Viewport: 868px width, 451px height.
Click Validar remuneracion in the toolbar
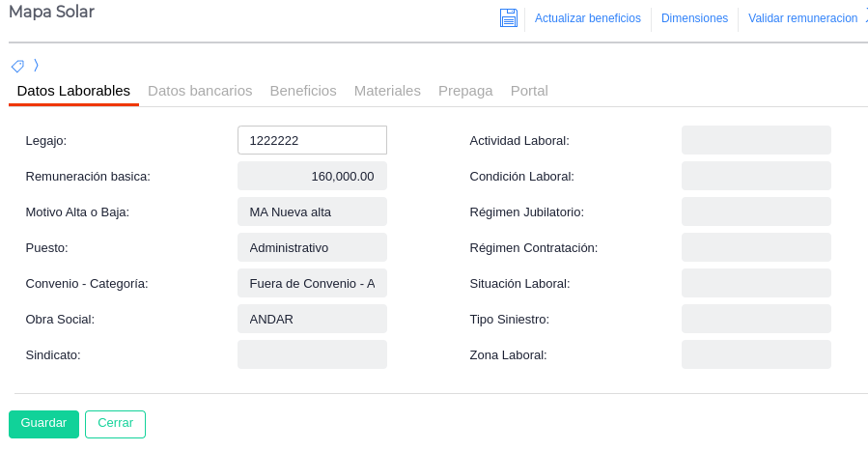[x=802, y=18]
